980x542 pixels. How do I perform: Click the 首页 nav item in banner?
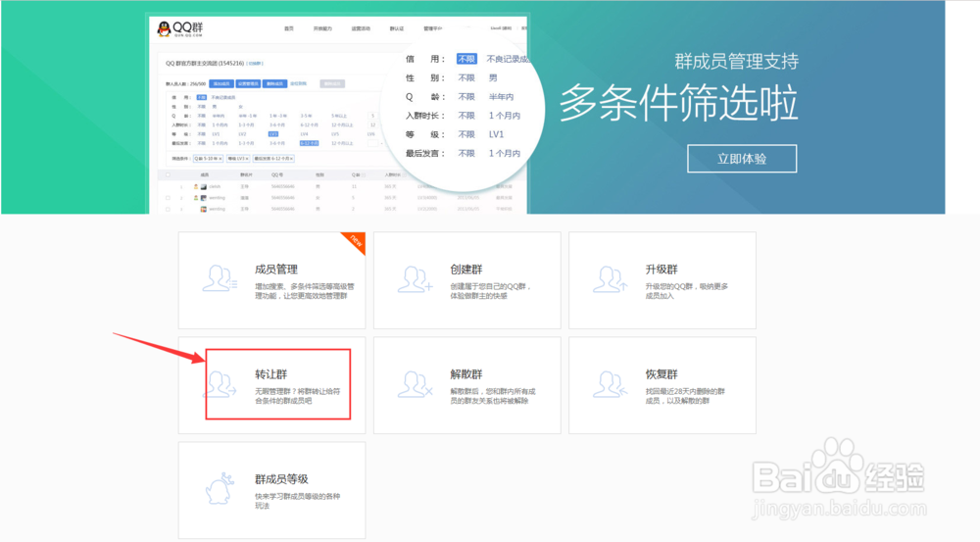point(289,28)
